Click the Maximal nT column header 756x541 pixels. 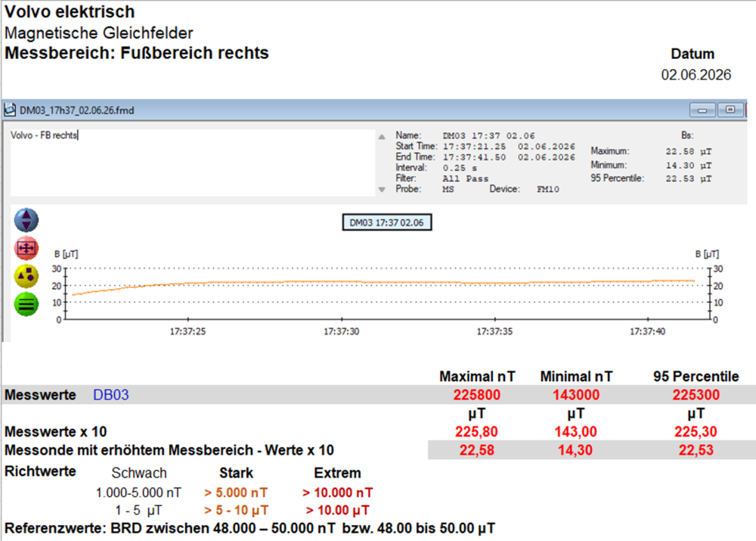477,377
